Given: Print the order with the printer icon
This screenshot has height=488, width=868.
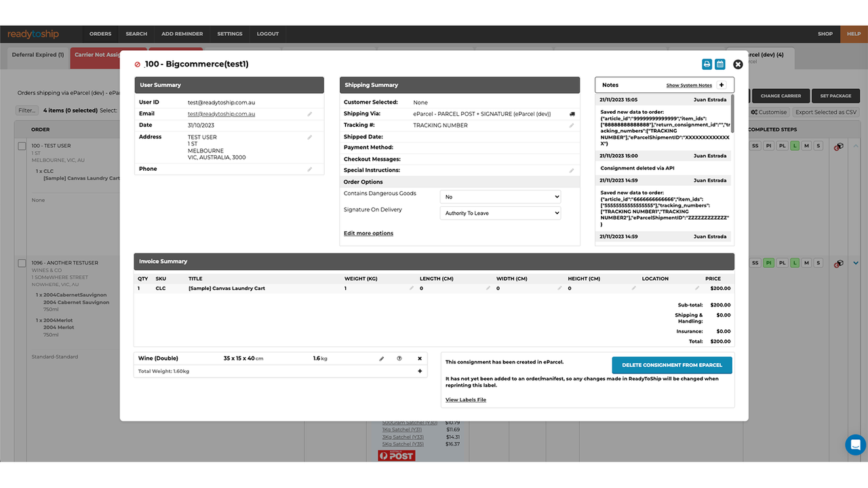Looking at the screenshot, I should 707,64.
